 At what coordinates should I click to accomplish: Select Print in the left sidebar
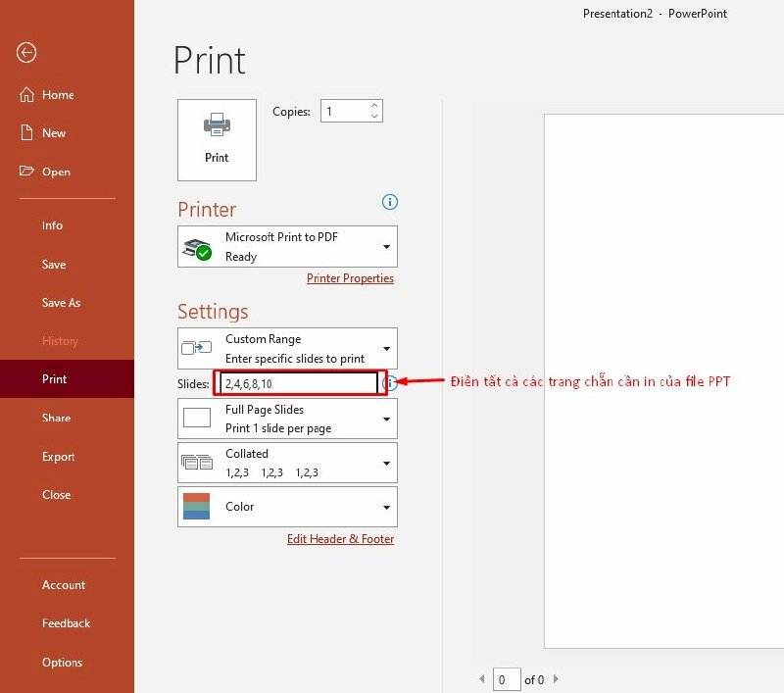(x=55, y=378)
